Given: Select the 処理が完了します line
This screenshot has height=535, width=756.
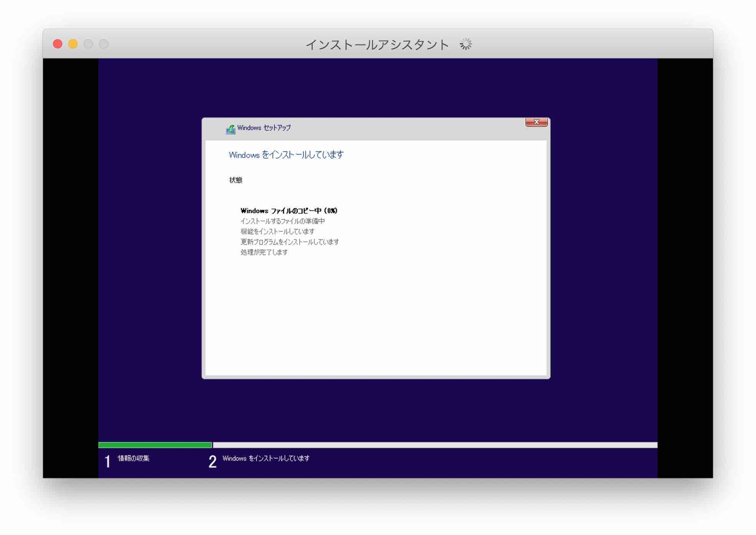Looking at the screenshot, I should click(x=264, y=252).
